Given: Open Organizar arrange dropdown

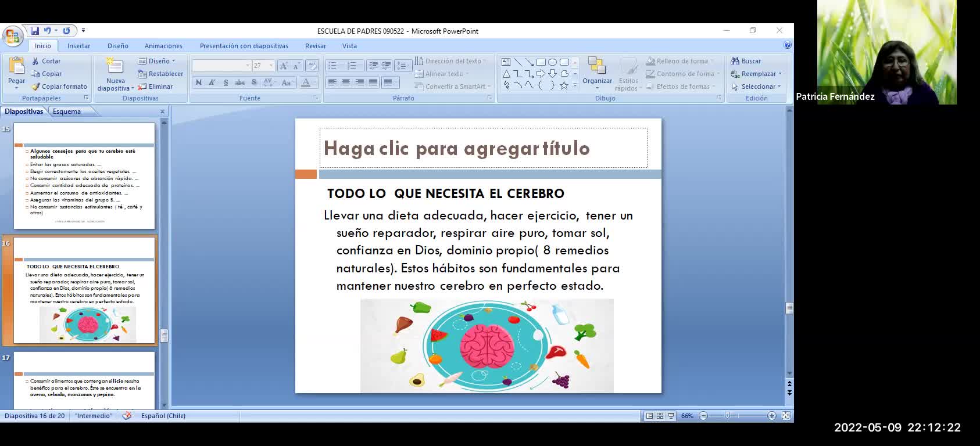Looking at the screenshot, I should pyautogui.click(x=597, y=73).
